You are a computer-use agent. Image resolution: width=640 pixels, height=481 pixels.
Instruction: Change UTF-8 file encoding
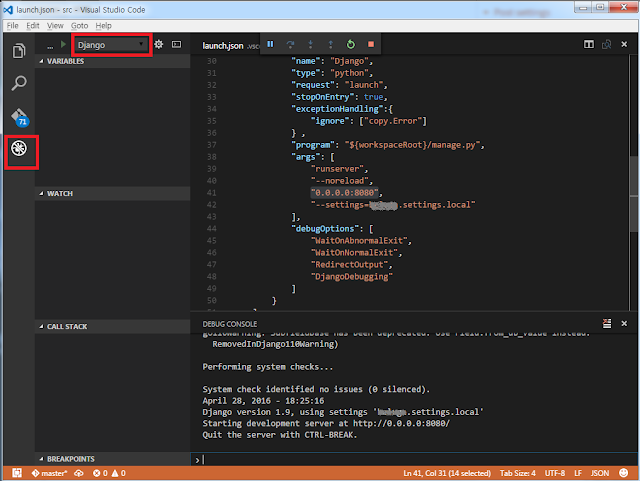pos(555,473)
